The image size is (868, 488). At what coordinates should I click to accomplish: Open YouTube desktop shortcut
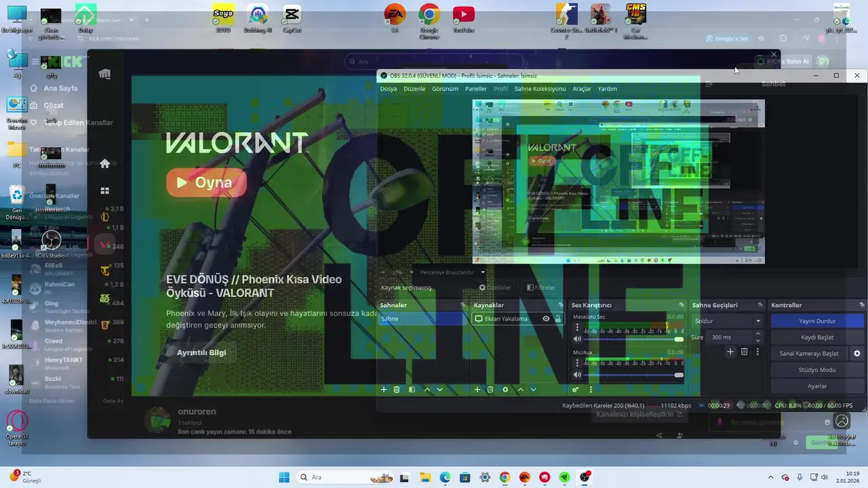464,19
